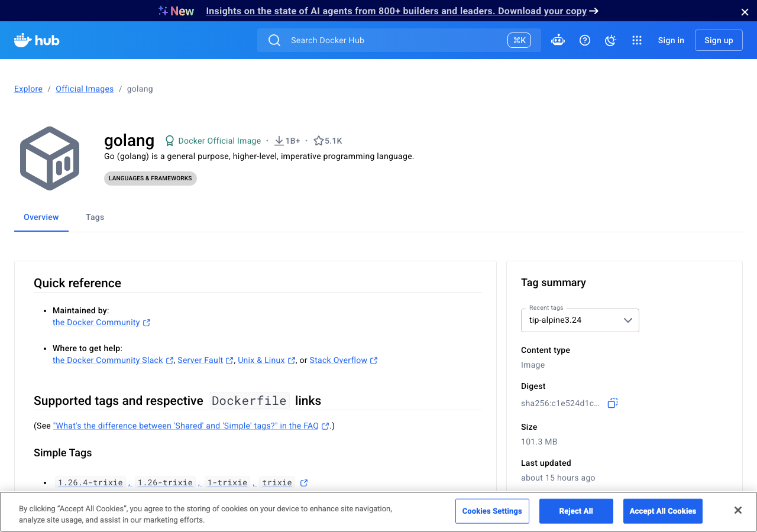Image resolution: width=757 pixels, height=532 pixels.
Task: Select the Overview tab
Action: (41, 217)
